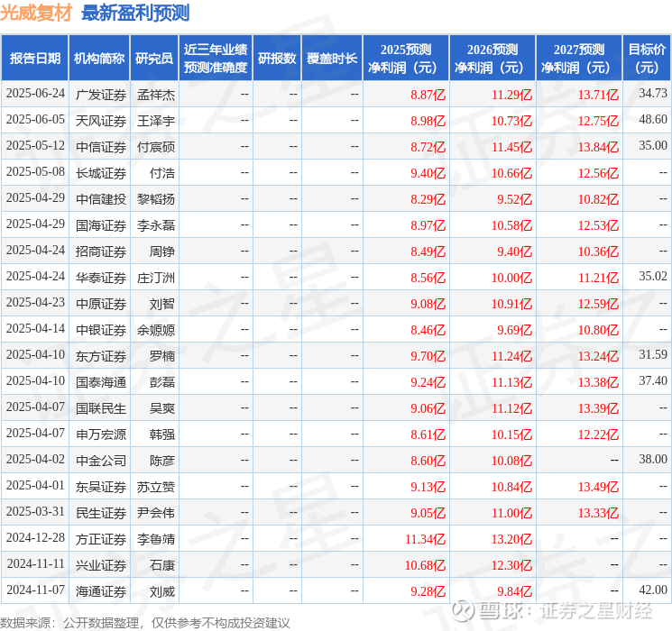
Task: Select the 广发证券 institution cell
Action: click(101, 95)
